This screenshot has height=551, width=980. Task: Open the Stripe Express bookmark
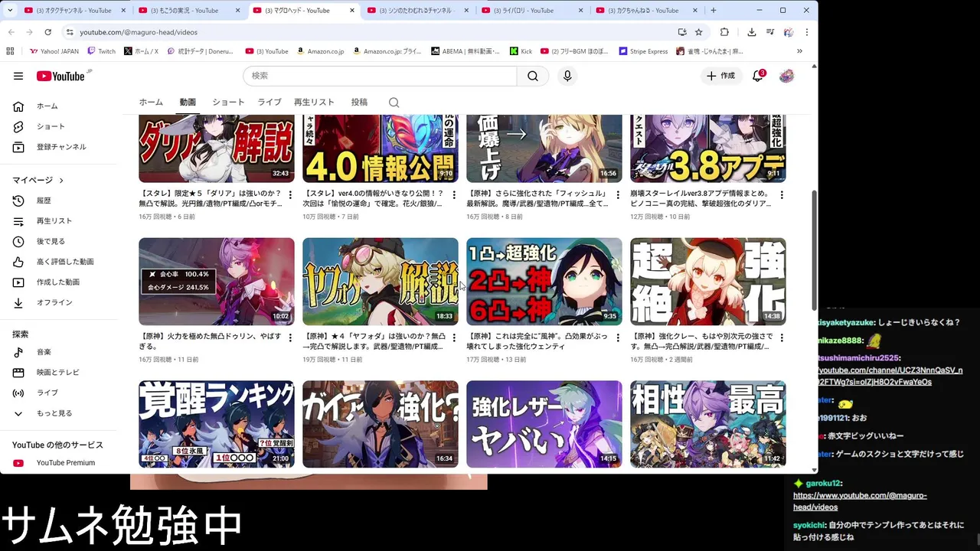coord(644,51)
